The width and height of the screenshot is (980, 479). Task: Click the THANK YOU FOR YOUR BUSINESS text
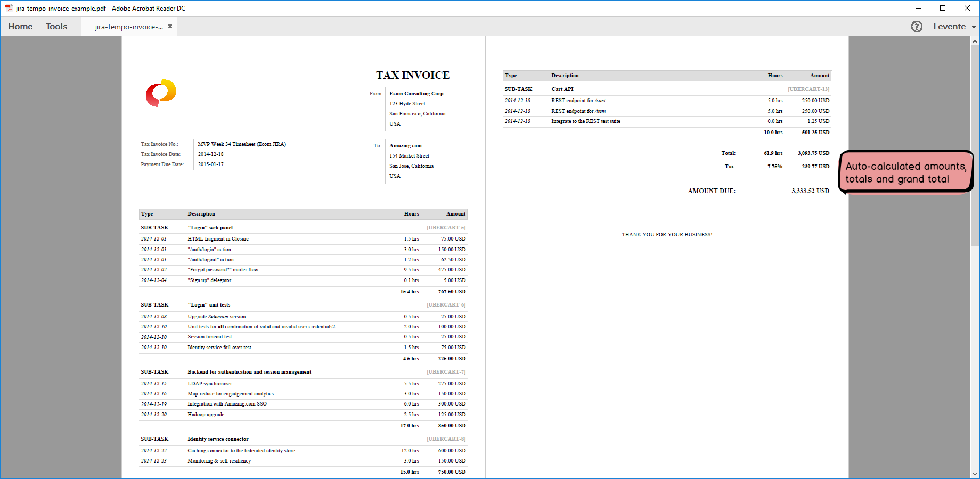[666, 234]
